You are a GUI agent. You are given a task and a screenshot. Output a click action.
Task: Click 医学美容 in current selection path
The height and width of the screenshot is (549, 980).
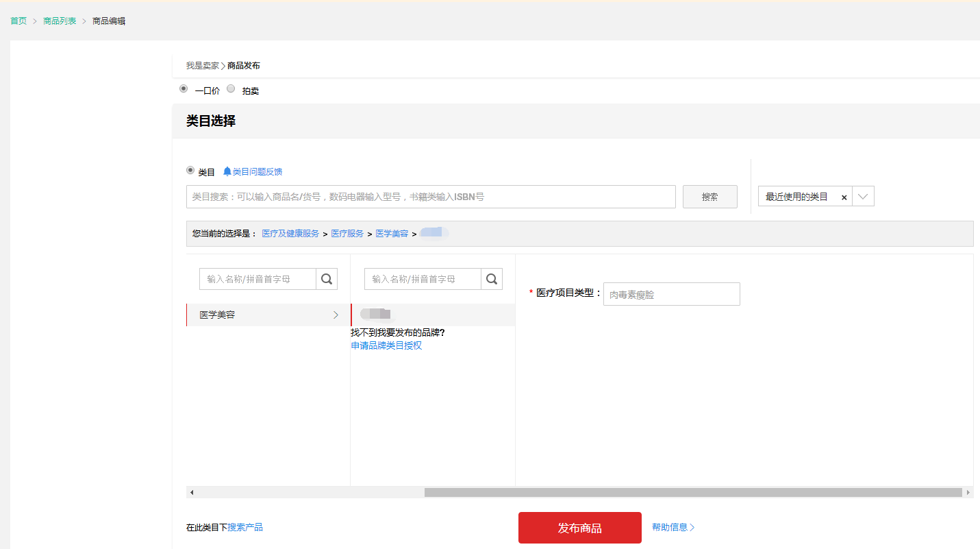[x=392, y=234]
